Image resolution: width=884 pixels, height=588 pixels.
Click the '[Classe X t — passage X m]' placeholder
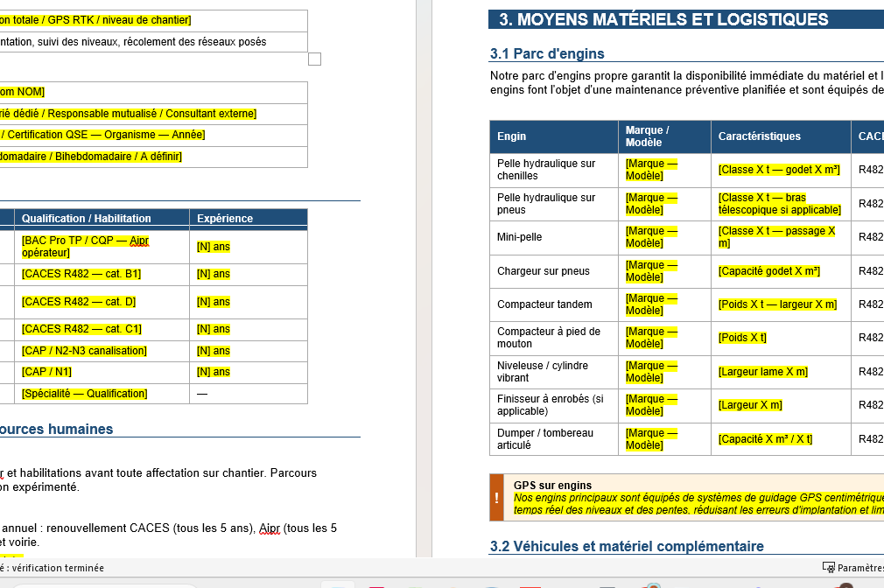(776, 237)
